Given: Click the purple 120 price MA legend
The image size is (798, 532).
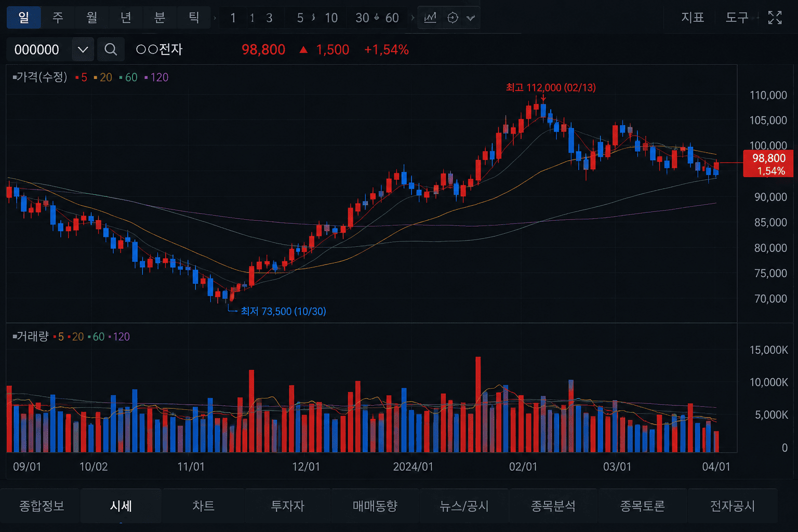Looking at the screenshot, I should coord(157,77).
